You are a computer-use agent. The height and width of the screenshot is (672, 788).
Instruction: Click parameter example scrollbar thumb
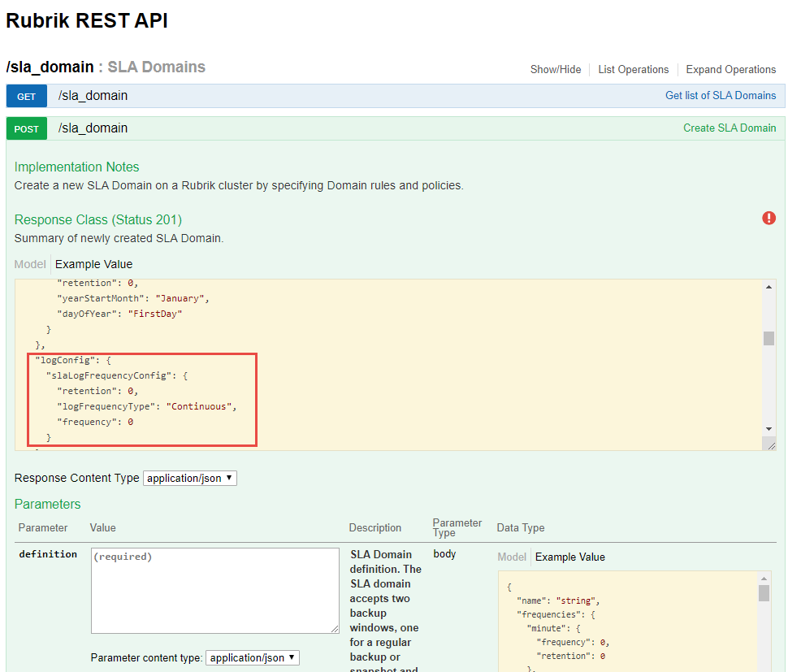pyautogui.click(x=764, y=593)
